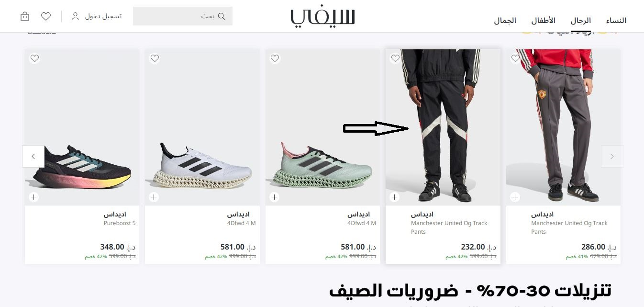The width and height of the screenshot is (644, 307).
Task: Favorite the white 4Dfwd 4 M shoe
Action: pos(155,58)
